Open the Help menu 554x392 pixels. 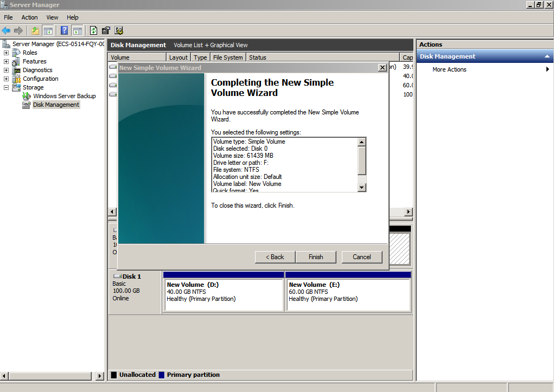pos(72,17)
